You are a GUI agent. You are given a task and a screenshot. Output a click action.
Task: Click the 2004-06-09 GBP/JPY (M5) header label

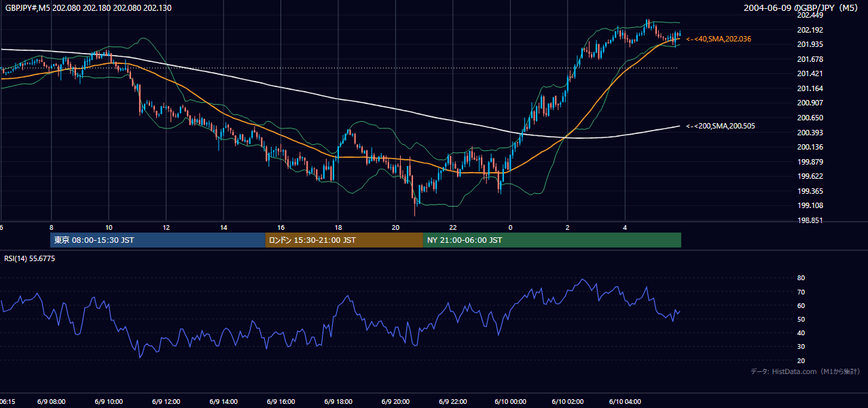click(802, 7)
